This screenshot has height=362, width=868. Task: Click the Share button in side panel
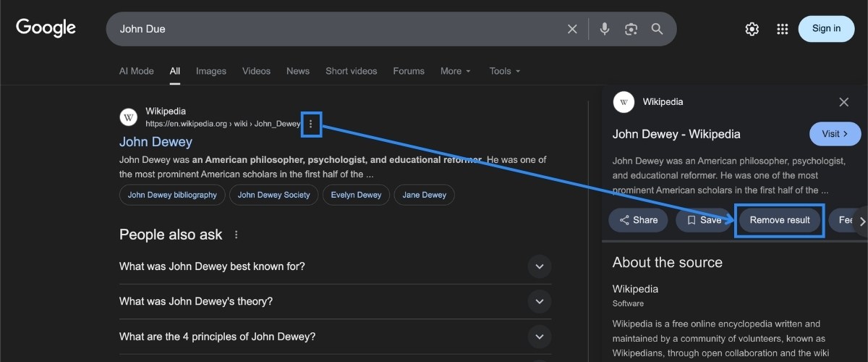point(639,220)
